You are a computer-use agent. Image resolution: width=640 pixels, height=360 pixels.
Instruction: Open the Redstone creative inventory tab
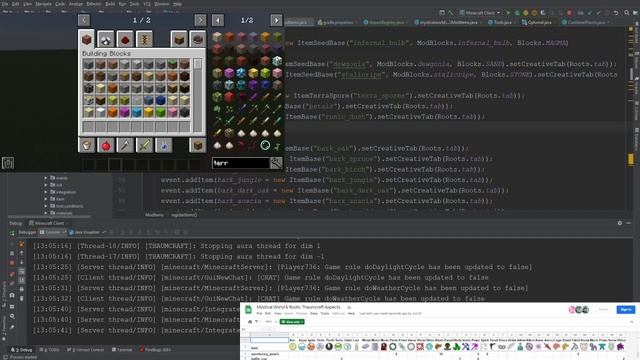[x=125, y=40]
